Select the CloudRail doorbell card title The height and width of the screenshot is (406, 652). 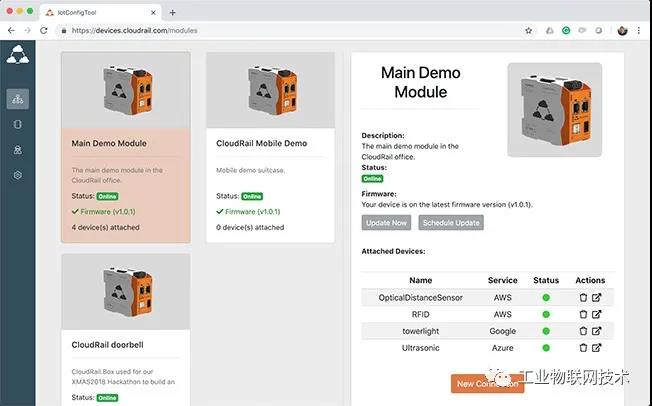pyautogui.click(x=107, y=345)
